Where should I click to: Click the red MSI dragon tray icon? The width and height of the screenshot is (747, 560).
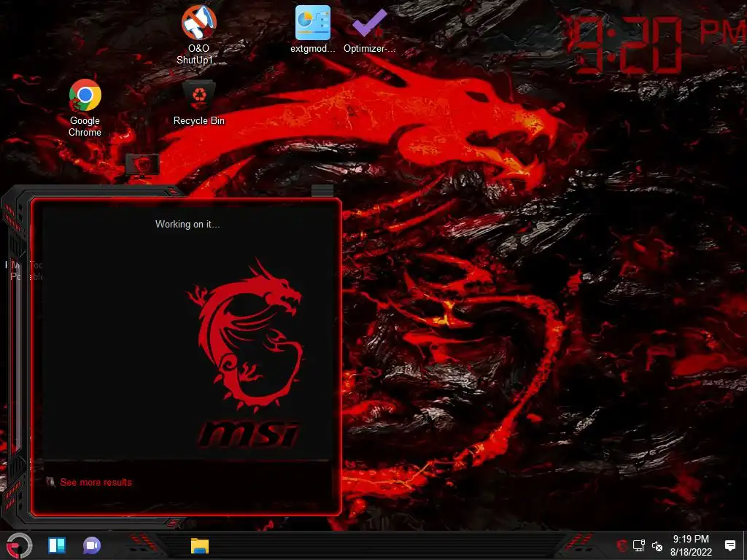point(622,545)
